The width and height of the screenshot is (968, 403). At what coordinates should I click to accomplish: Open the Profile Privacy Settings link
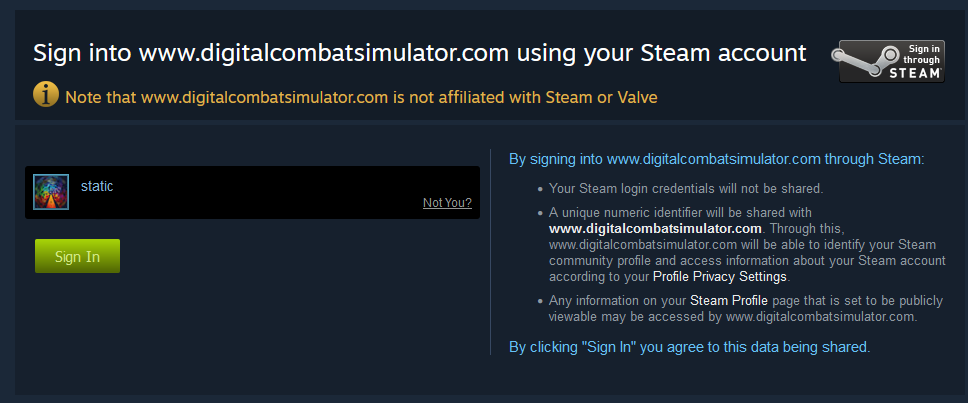[720, 276]
